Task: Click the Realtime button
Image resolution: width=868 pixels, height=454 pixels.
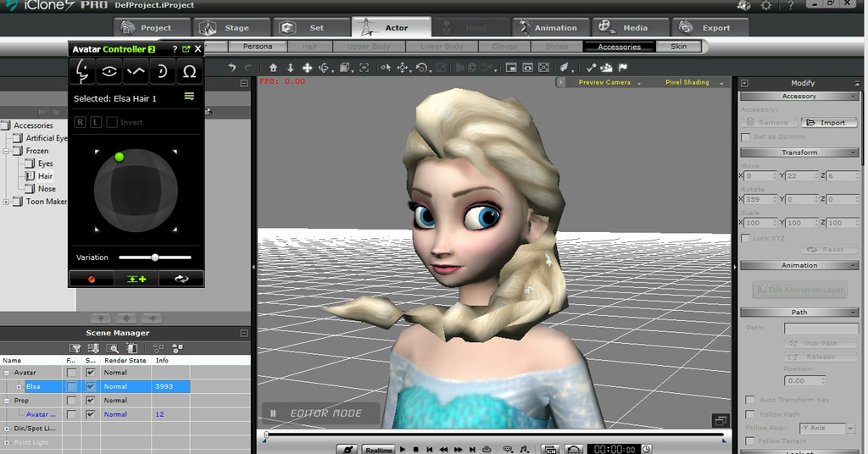Action: 379,450
